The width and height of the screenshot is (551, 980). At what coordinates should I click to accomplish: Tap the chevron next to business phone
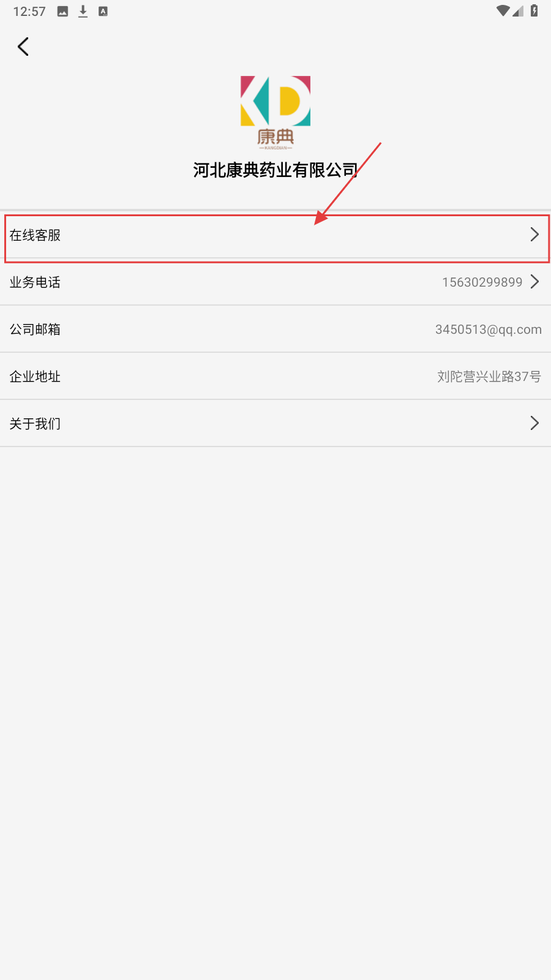[x=534, y=282]
